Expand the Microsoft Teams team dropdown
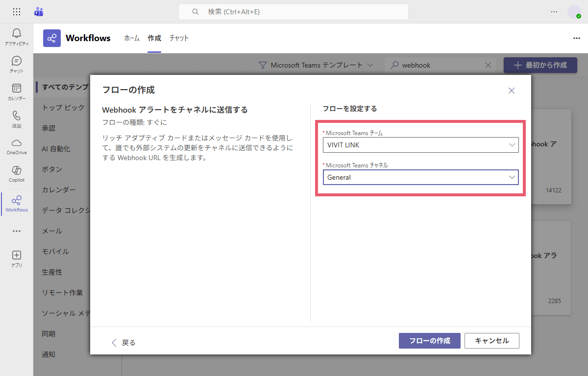 (420, 145)
